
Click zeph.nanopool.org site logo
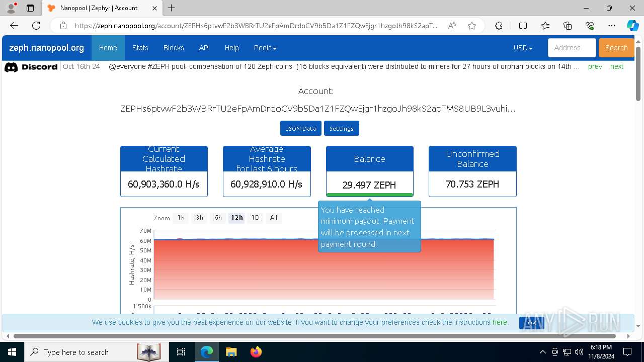(46, 48)
